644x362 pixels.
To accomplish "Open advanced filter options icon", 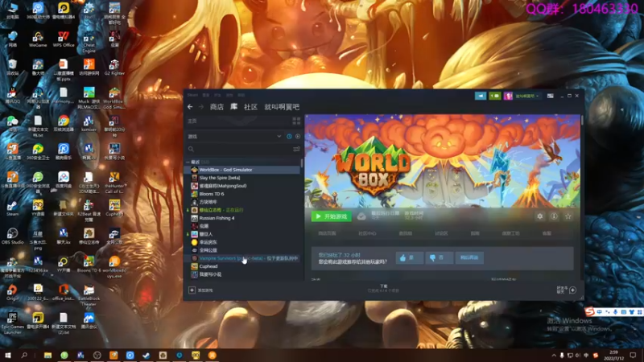I will click(296, 149).
